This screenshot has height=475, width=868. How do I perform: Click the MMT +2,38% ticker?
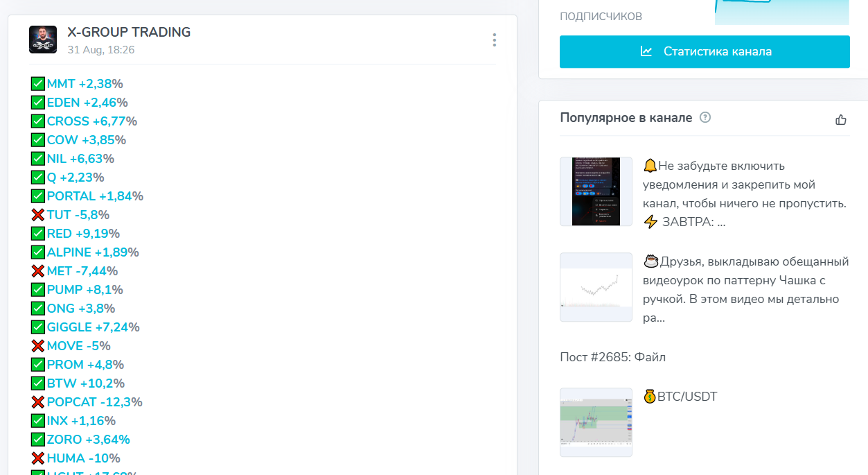click(85, 84)
